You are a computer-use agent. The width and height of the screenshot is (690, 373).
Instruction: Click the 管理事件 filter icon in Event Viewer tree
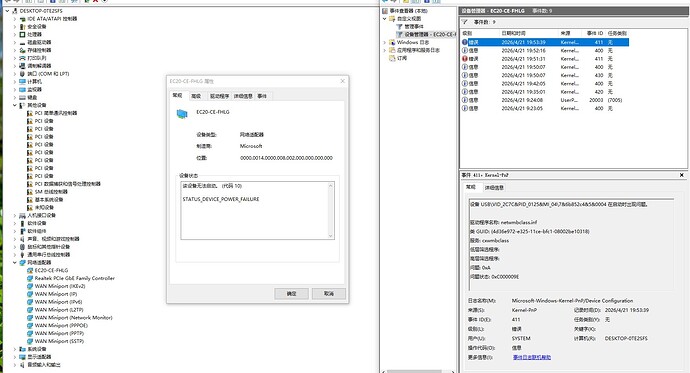(400, 26)
